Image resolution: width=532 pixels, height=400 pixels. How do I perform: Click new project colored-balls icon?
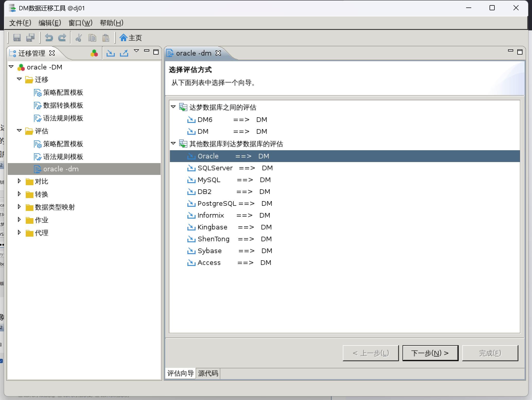pos(94,53)
